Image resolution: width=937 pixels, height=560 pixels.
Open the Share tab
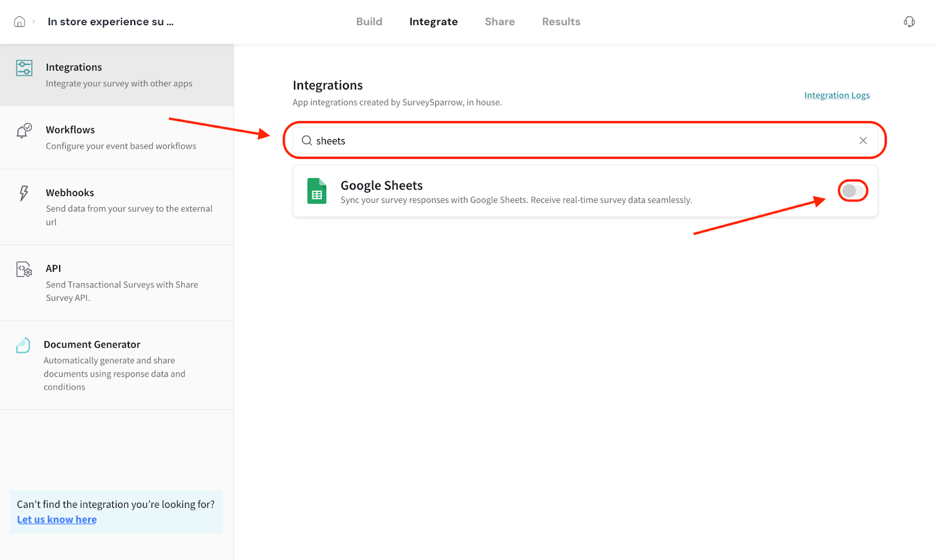click(x=500, y=22)
